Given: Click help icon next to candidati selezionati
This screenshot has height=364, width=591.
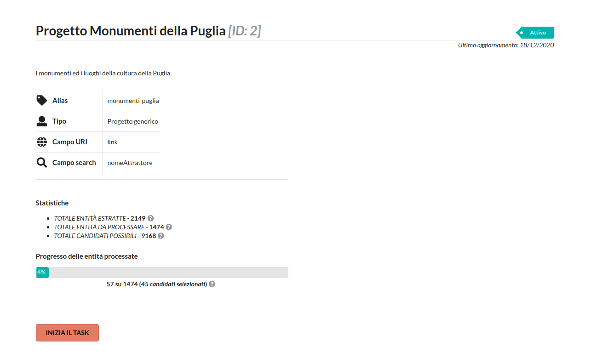Looking at the screenshot, I should (x=212, y=284).
